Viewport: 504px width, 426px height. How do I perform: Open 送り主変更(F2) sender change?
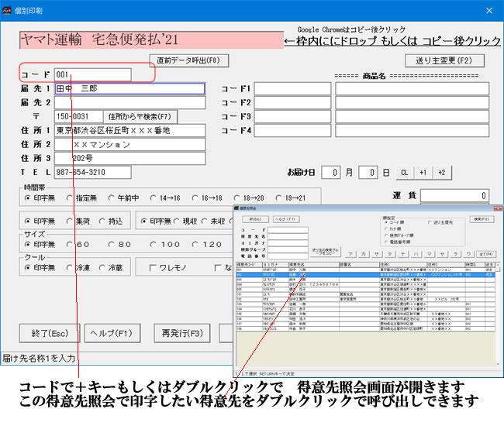click(x=444, y=60)
